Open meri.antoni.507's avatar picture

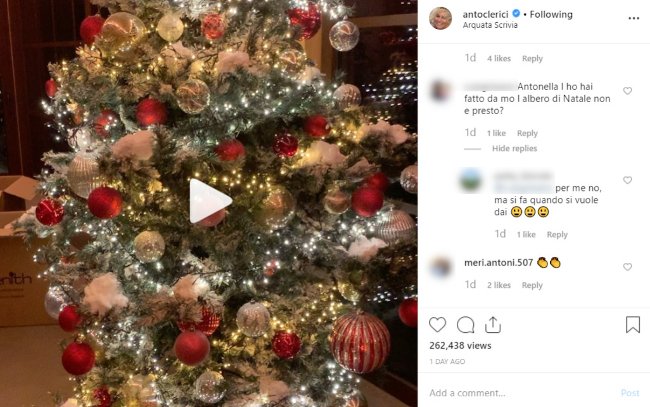440,267
